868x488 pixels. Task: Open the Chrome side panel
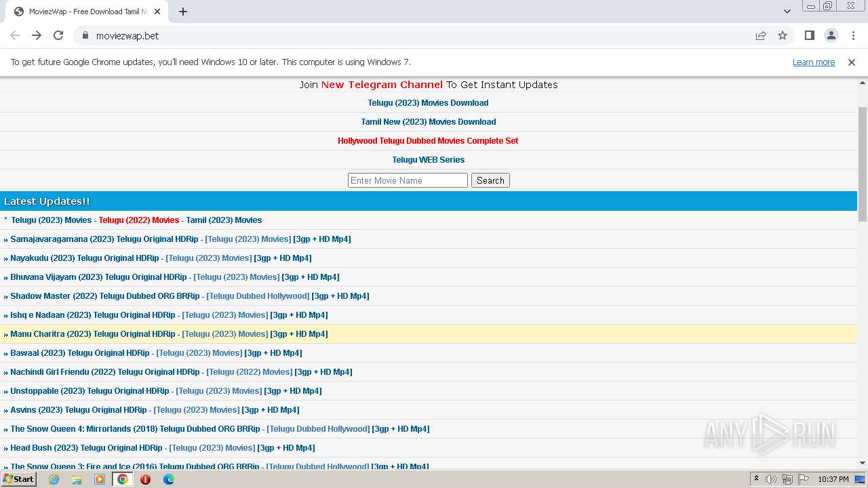click(x=809, y=35)
